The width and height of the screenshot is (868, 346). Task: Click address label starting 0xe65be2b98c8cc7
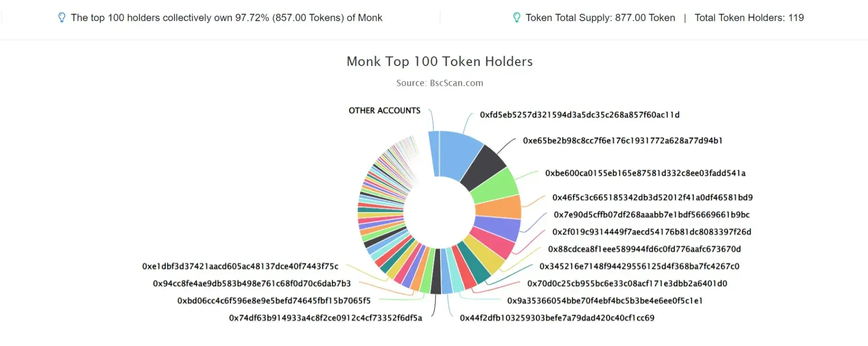pyautogui.click(x=623, y=141)
